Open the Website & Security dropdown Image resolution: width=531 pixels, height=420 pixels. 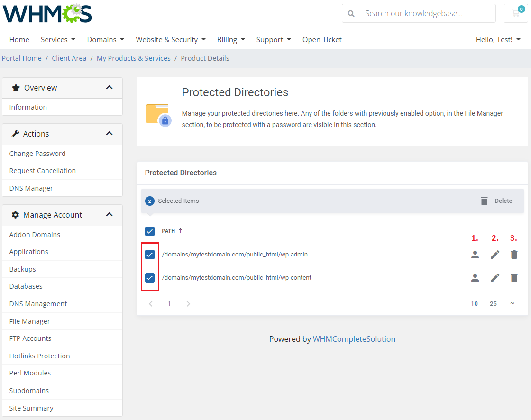[x=171, y=40]
